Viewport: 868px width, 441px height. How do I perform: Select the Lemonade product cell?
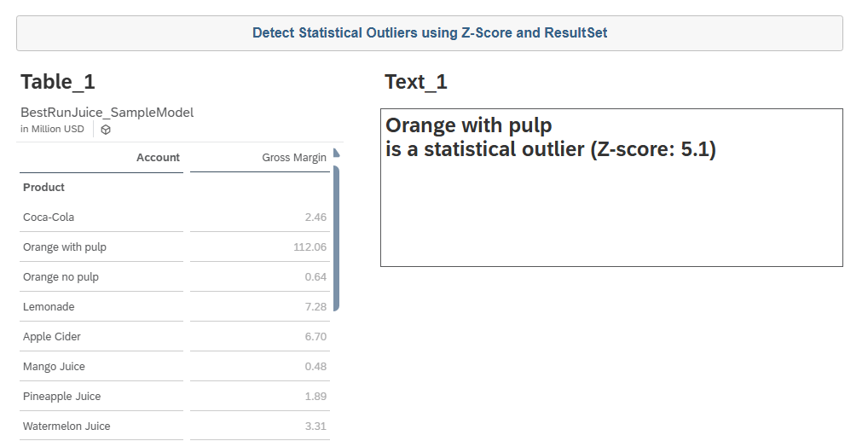click(49, 307)
